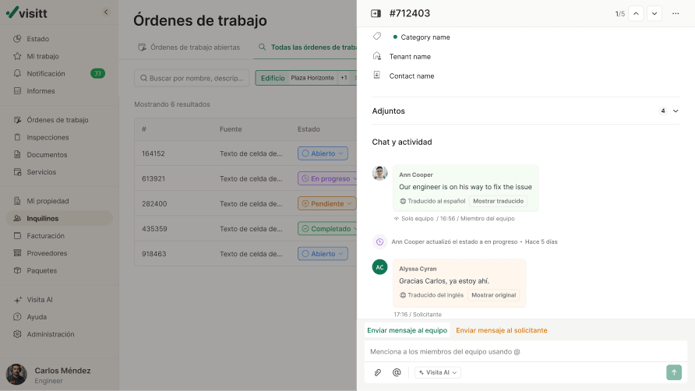This screenshot has width=695, height=391.
Task: Open the Abierto status dropdown for order 918463
Action: click(x=323, y=254)
